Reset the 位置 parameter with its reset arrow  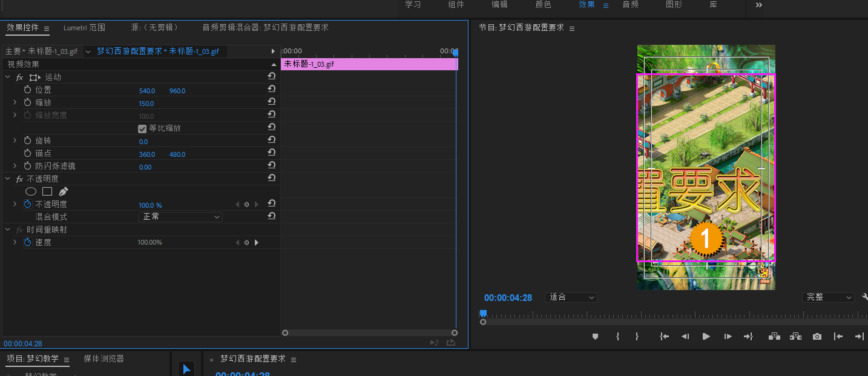pos(271,89)
